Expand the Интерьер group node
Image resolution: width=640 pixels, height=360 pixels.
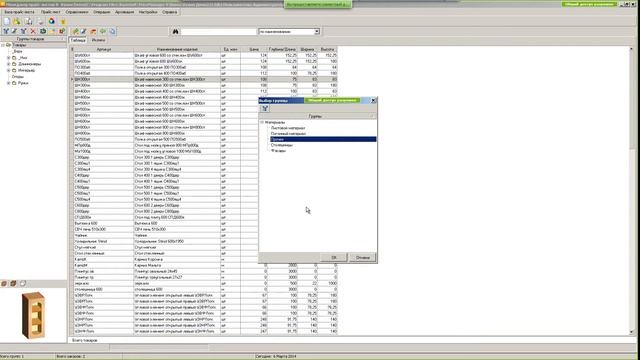click(x=9, y=70)
